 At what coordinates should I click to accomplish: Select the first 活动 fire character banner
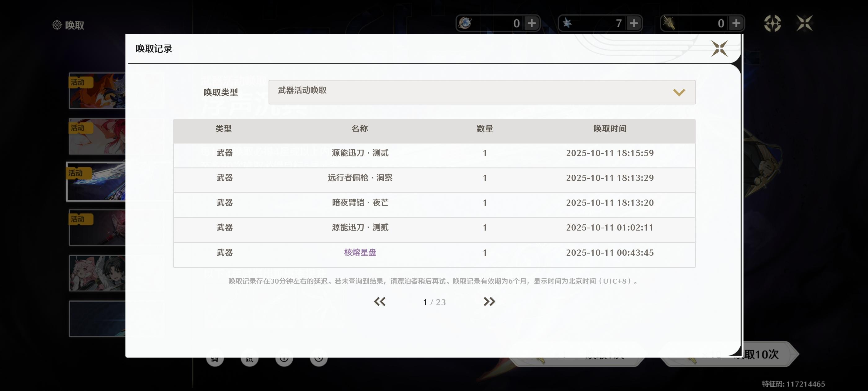coord(97,90)
